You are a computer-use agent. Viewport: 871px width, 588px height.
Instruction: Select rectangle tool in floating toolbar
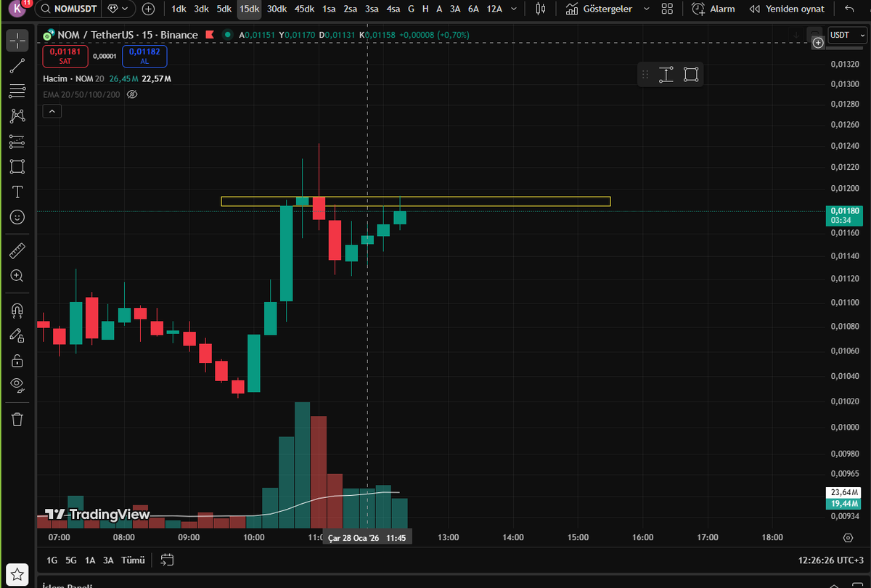tap(691, 74)
